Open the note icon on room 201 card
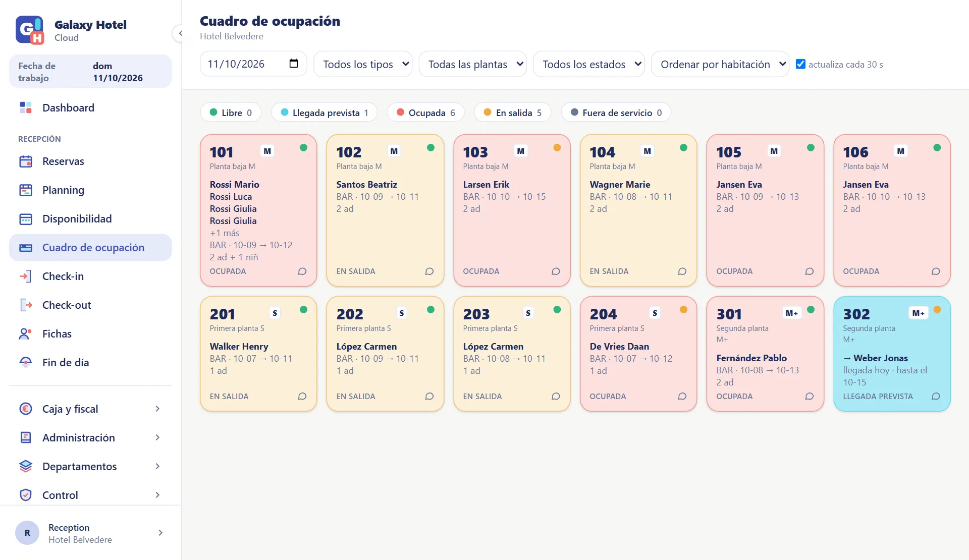Image resolution: width=969 pixels, height=560 pixels. (x=302, y=397)
